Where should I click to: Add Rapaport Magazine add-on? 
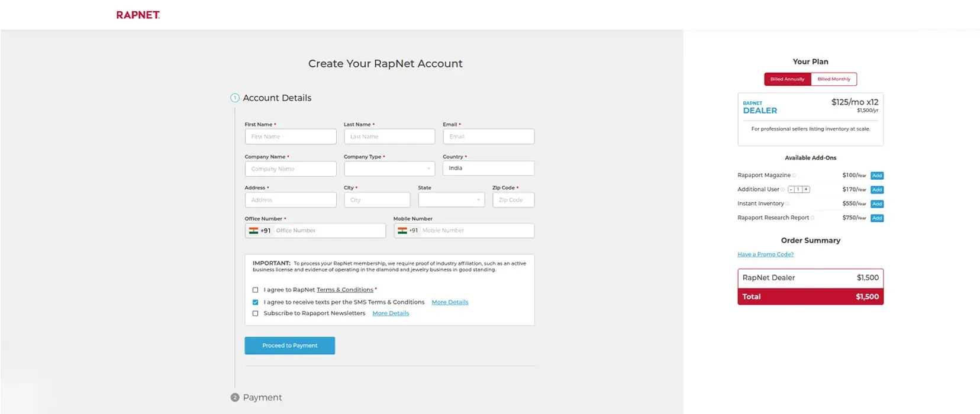pyautogui.click(x=877, y=176)
